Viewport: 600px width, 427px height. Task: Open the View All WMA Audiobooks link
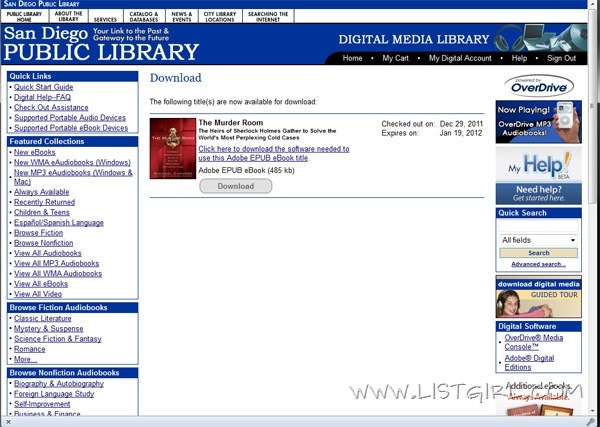[58, 274]
